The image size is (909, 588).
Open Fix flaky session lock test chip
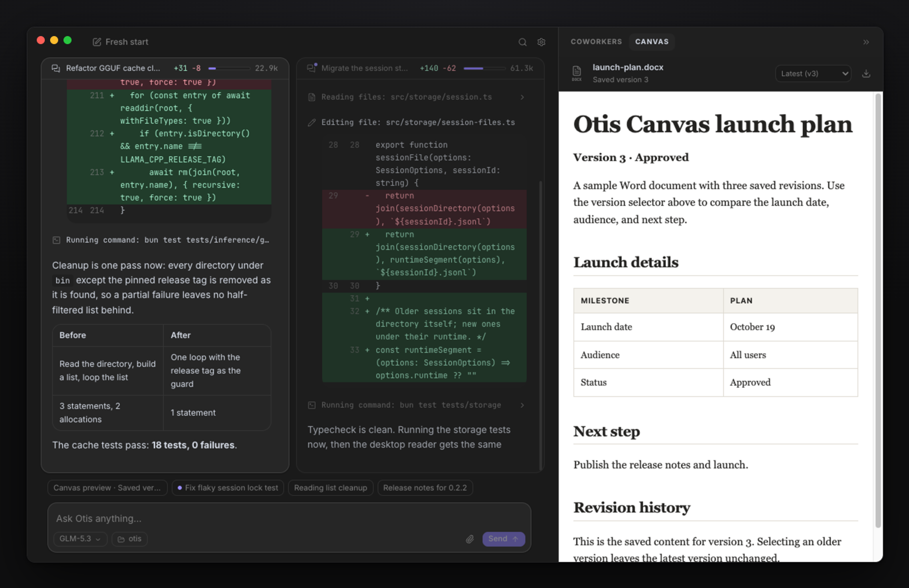tap(228, 487)
